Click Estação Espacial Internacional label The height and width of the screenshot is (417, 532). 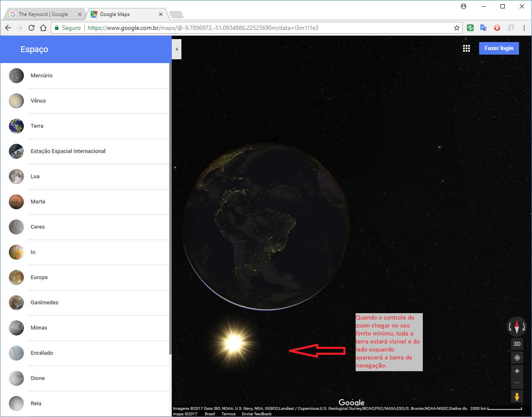68,151
